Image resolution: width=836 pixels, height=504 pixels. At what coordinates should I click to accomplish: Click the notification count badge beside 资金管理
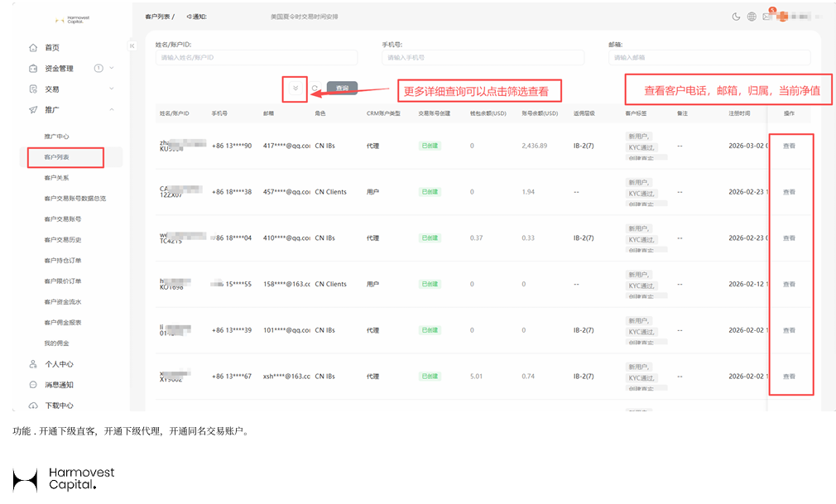(98, 68)
